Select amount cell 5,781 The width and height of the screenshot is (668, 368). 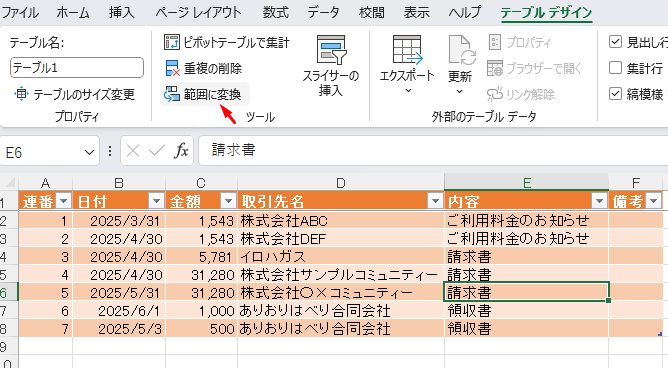202,257
